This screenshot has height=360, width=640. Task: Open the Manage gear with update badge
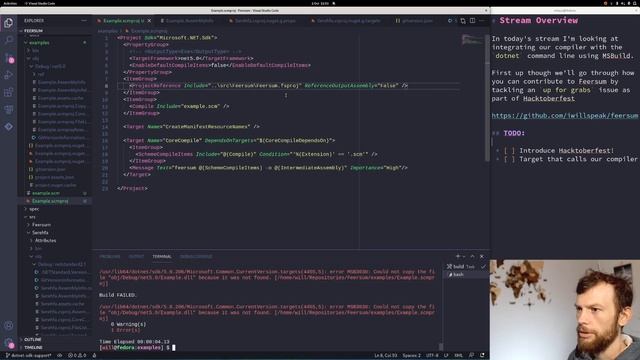click(9, 343)
